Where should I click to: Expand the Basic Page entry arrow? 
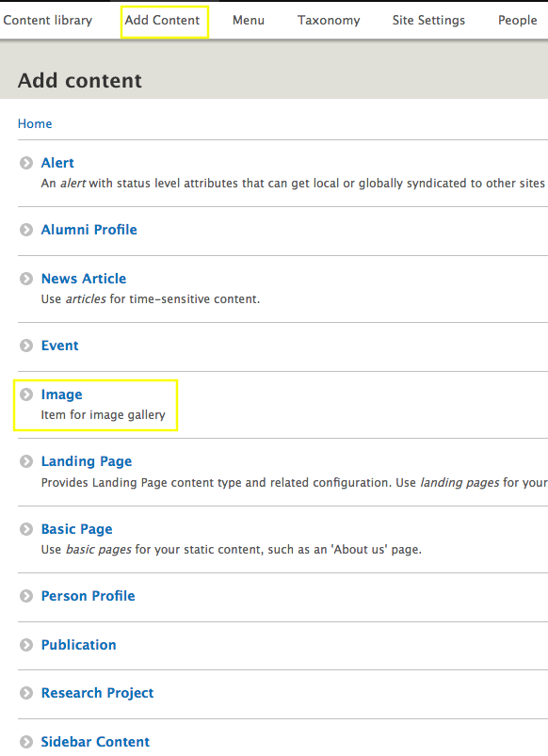(27, 529)
